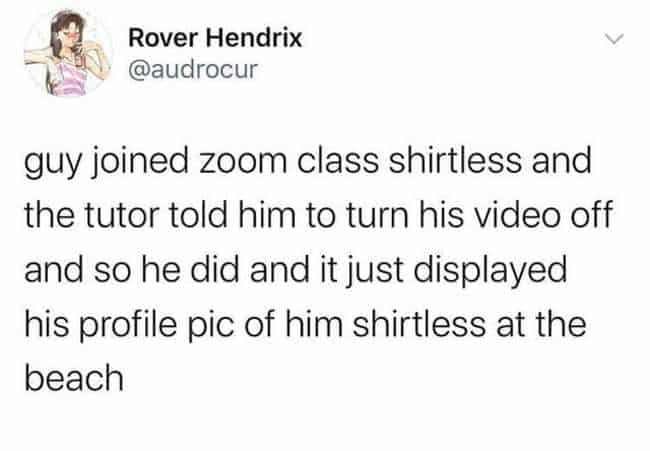This screenshot has height=451, width=650.
Task: Click 'told' in the tweet's second line
Action: pyautogui.click(x=199, y=215)
